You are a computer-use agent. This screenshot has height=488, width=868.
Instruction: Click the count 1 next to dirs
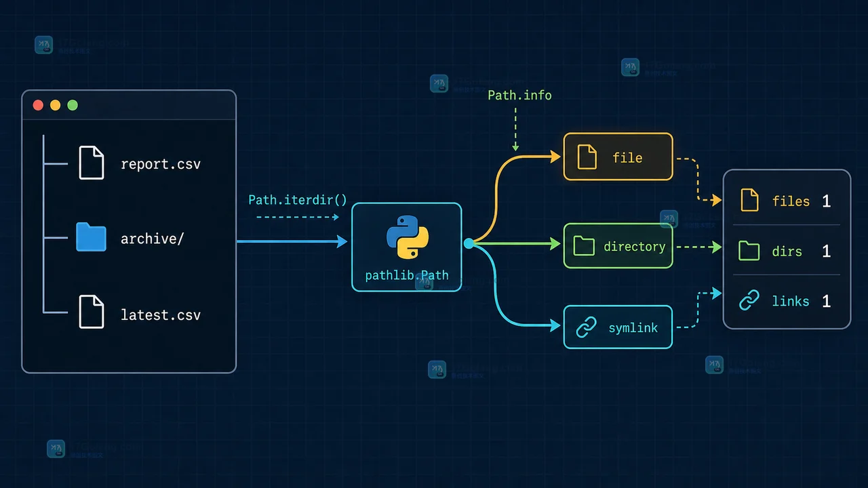[x=826, y=251]
